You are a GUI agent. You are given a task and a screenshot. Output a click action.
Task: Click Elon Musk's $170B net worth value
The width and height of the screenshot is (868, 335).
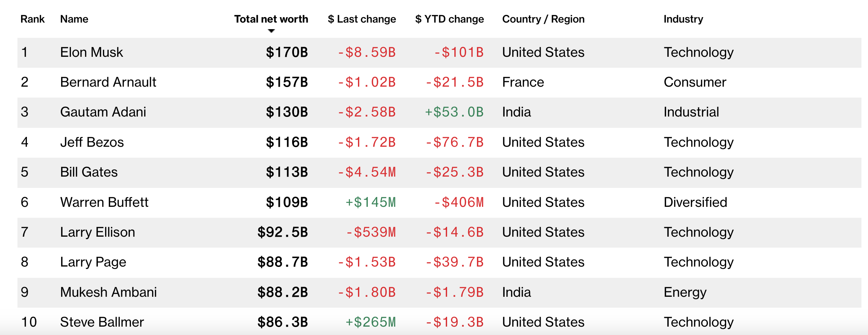pyautogui.click(x=287, y=52)
